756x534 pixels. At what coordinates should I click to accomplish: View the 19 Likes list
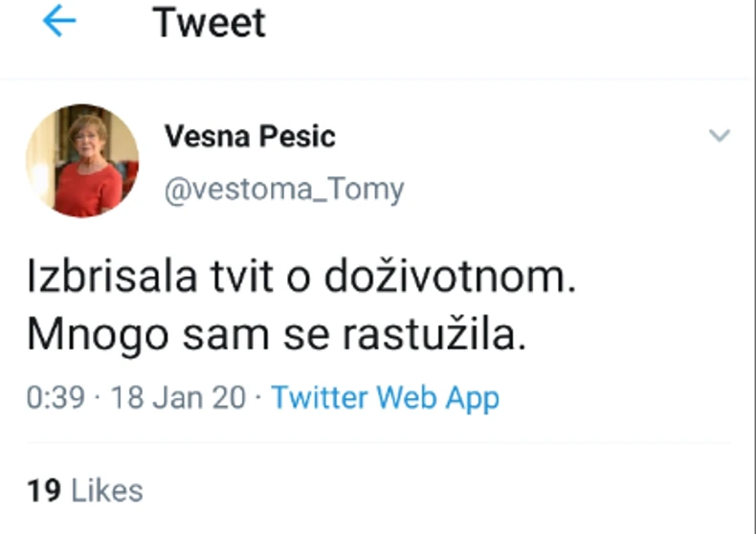85,491
